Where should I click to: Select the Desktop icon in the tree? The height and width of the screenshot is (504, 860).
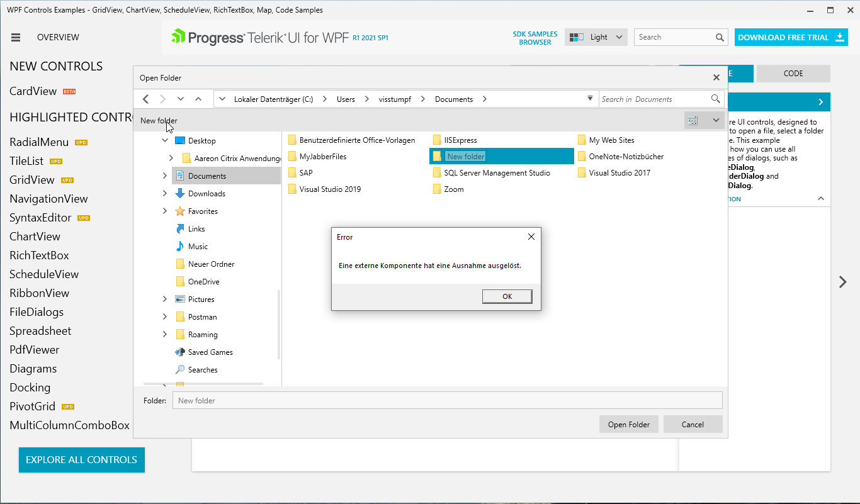(x=180, y=141)
